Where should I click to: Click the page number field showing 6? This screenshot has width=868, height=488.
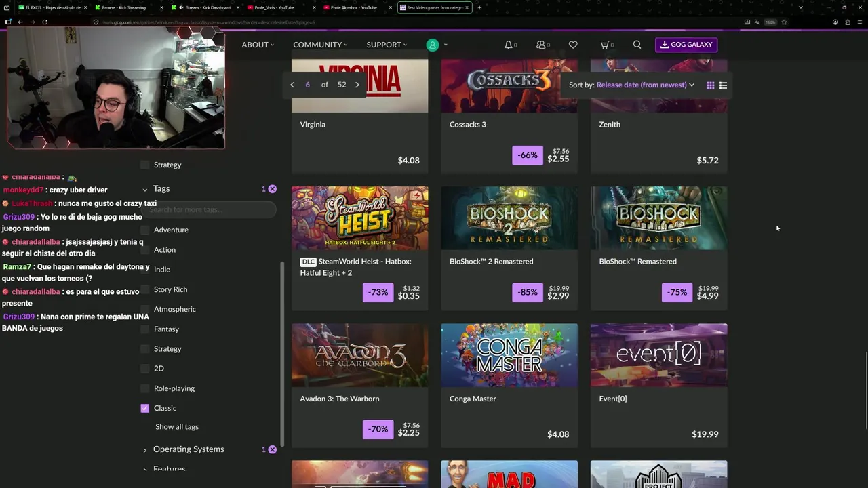tap(307, 85)
